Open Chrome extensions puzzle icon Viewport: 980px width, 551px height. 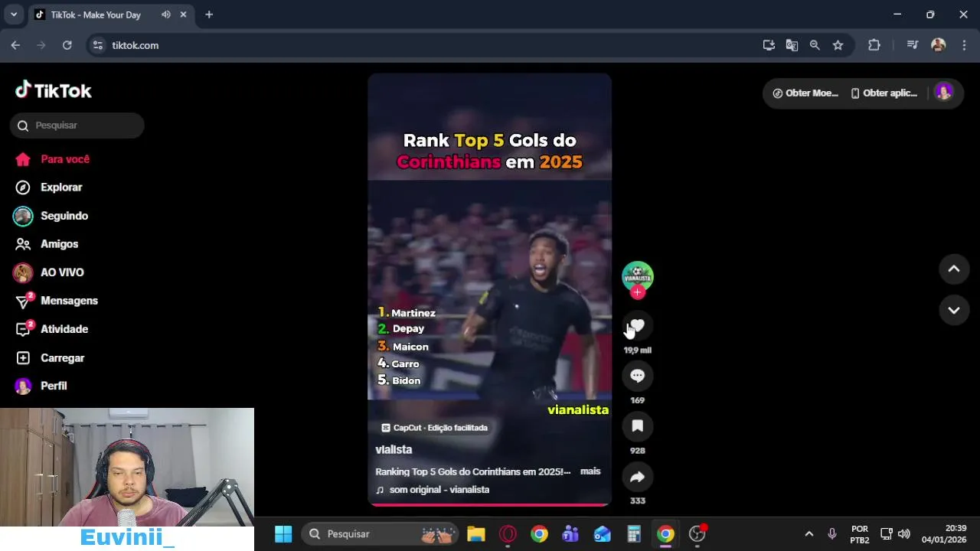pyautogui.click(x=874, y=45)
